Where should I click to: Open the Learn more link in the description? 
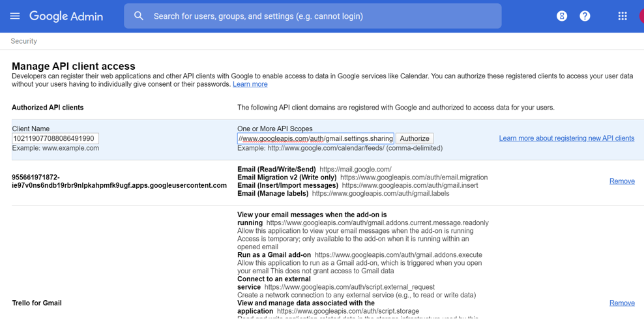tap(250, 84)
